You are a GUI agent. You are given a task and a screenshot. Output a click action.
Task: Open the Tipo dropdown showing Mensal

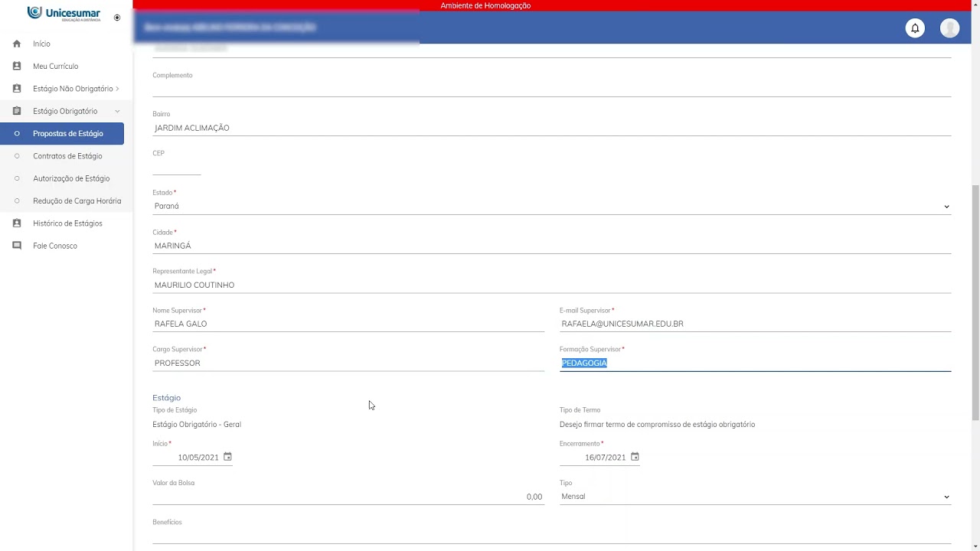pyautogui.click(x=755, y=497)
